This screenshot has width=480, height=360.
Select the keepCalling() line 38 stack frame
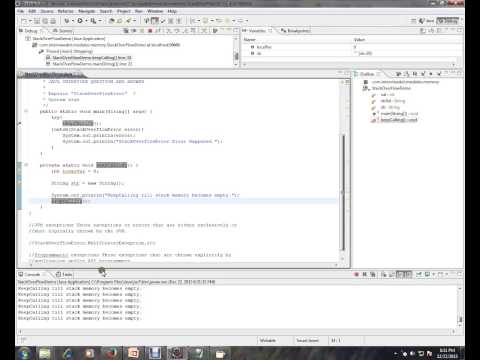click(x=89, y=58)
